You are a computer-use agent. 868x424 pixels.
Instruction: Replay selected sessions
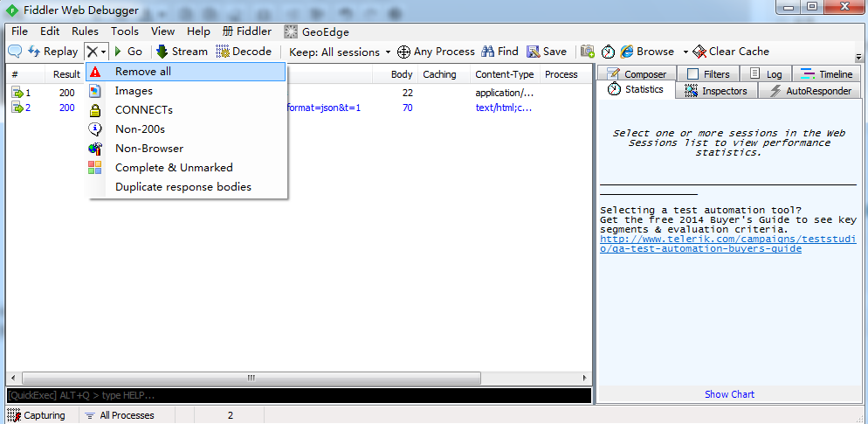pyautogui.click(x=53, y=52)
